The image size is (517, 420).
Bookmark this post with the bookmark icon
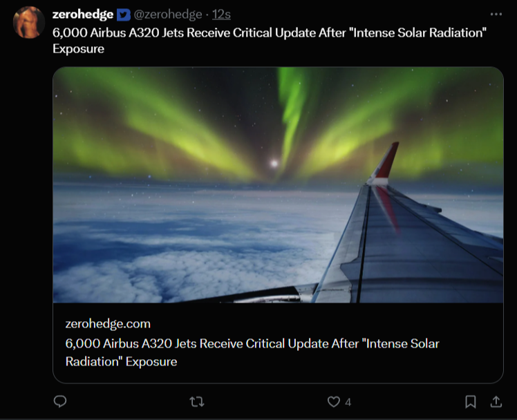tap(471, 402)
